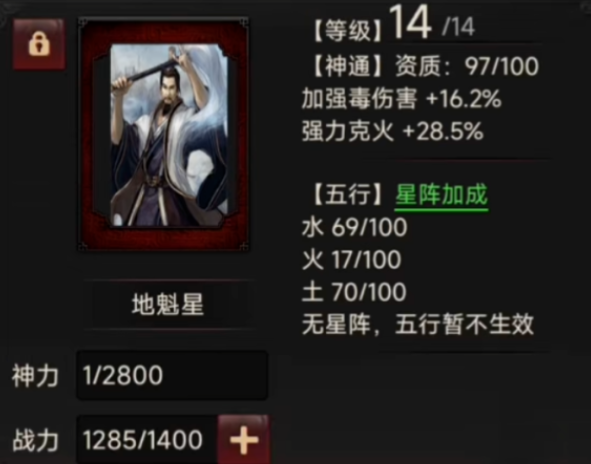Click the 战力 label
The image size is (591, 464).
(x=35, y=440)
